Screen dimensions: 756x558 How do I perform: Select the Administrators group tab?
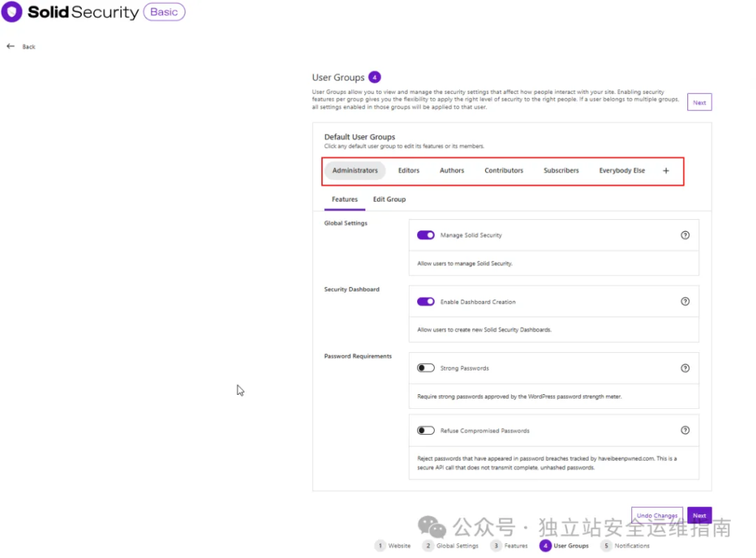[x=355, y=170]
